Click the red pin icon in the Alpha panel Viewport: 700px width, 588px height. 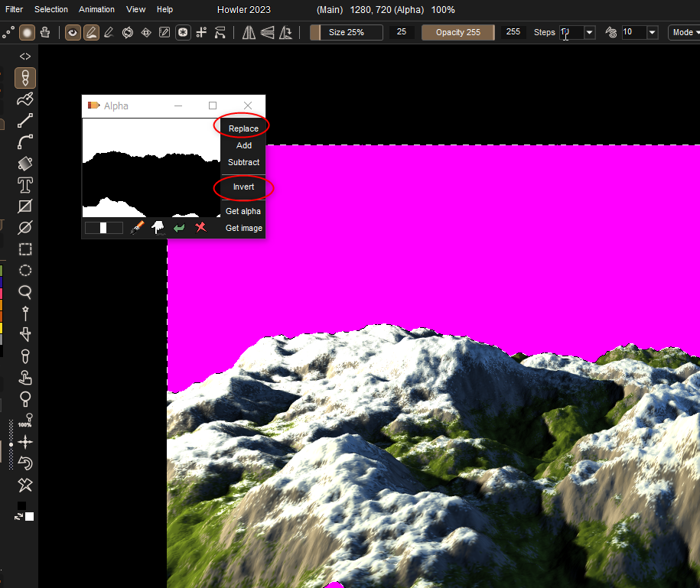200,227
